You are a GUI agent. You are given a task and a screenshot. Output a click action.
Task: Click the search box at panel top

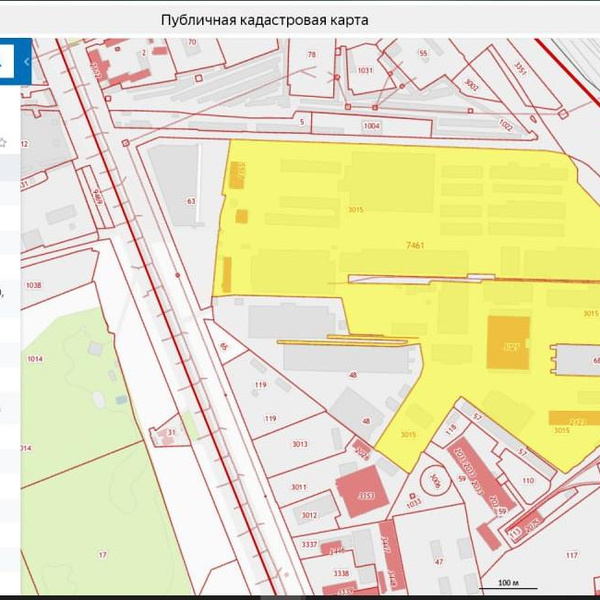point(5,62)
